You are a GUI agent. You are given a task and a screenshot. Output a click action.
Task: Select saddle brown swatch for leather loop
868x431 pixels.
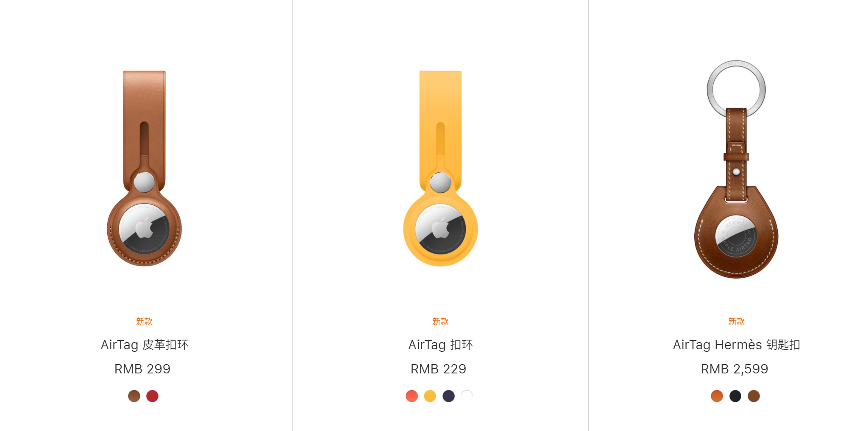134,396
